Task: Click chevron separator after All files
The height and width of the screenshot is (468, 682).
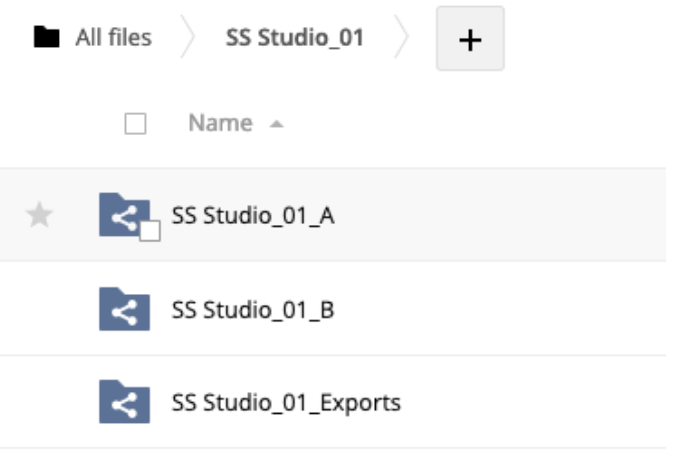Action: [x=188, y=37]
